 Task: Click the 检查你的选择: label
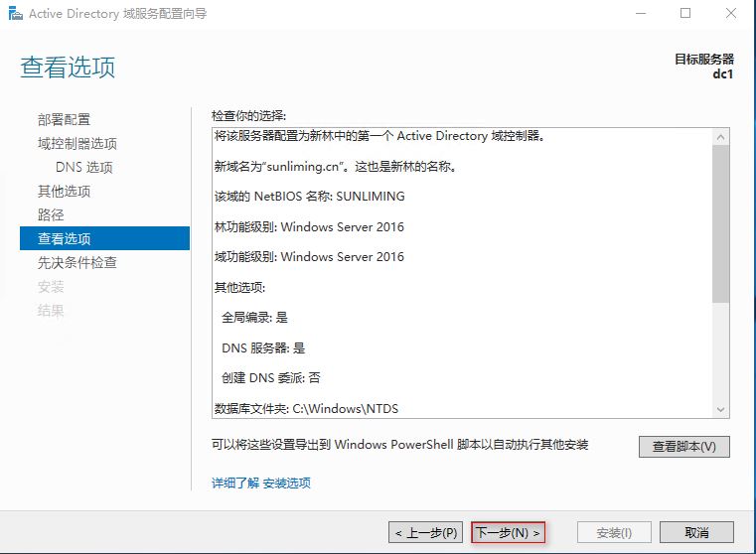click(248, 115)
